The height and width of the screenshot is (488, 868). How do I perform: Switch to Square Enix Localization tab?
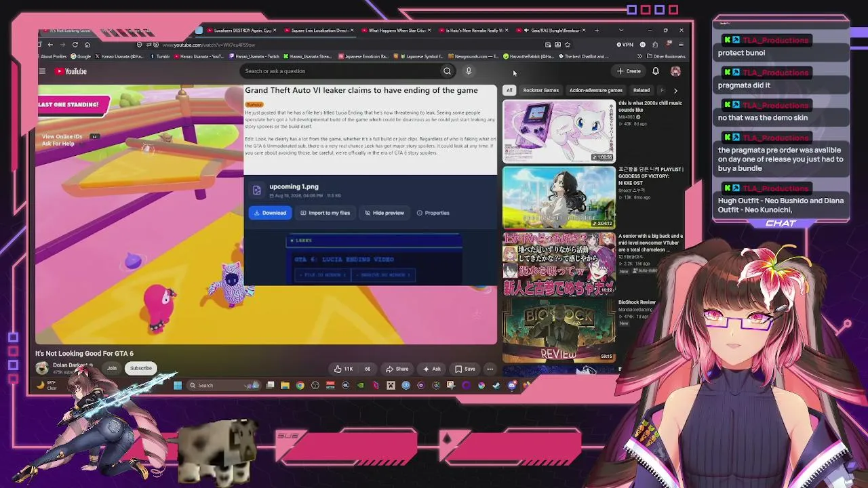pos(319,30)
